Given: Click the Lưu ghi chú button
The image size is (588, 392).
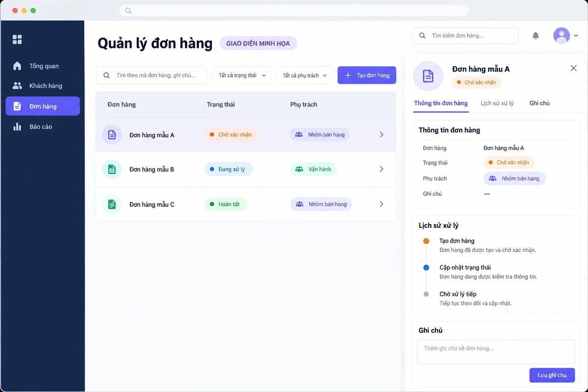Looking at the screenshot, I should 552,375.
